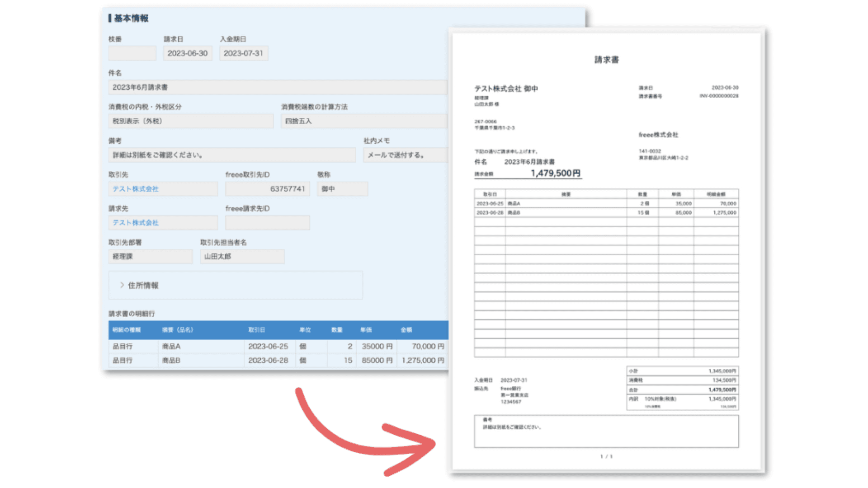Click the 35000 円 unit price cell
Viewport: 868px width, 488px height.
tap(377, 347)
